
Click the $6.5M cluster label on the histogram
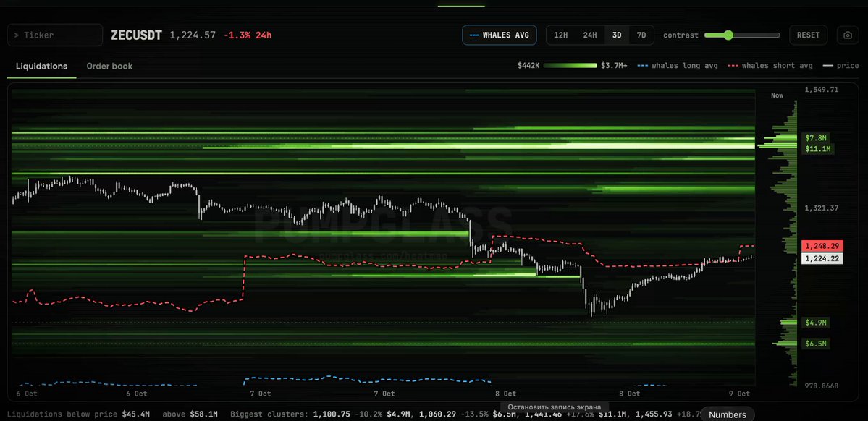pos(816,344)
